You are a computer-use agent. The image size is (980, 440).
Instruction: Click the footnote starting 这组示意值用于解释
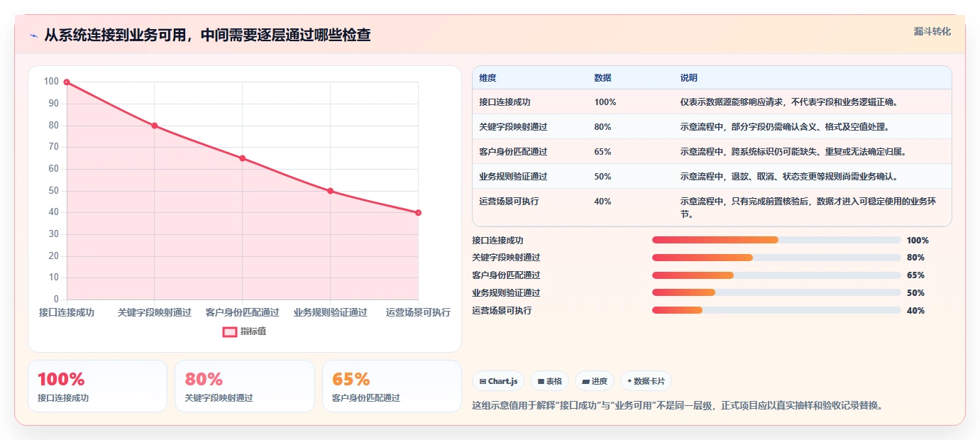coord(677,406)
